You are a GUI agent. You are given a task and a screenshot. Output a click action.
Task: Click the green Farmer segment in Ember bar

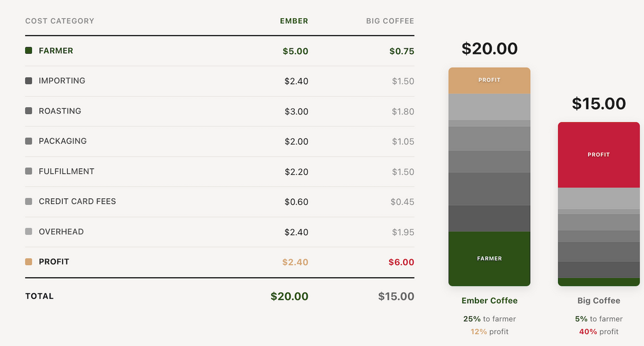point(489,258)
